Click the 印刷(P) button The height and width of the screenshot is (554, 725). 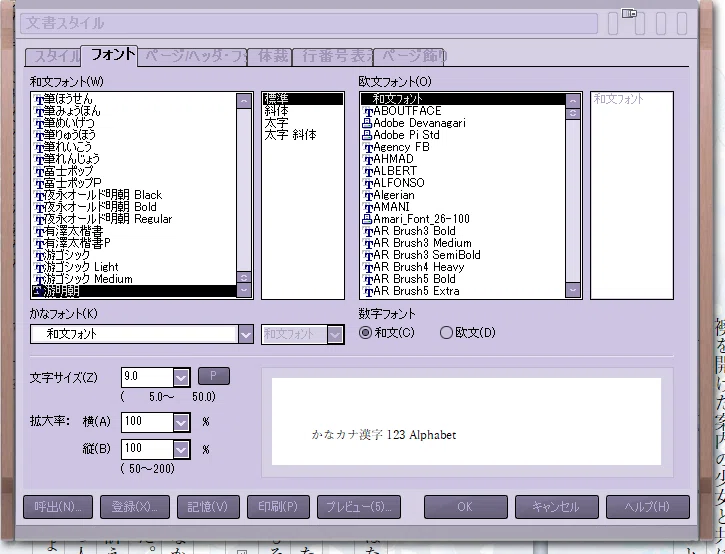point(278,507)
